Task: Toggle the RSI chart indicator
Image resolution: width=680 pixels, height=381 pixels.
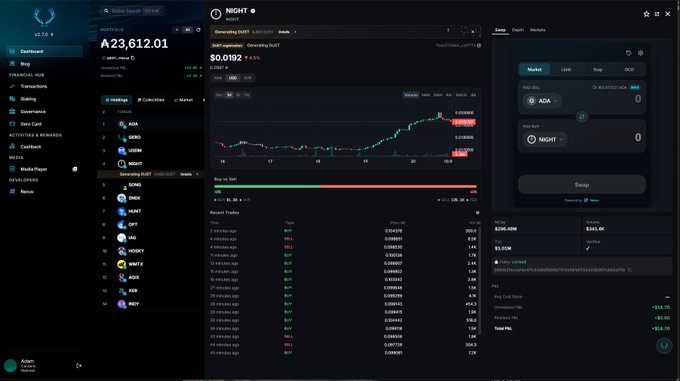Action: [449, 95]
